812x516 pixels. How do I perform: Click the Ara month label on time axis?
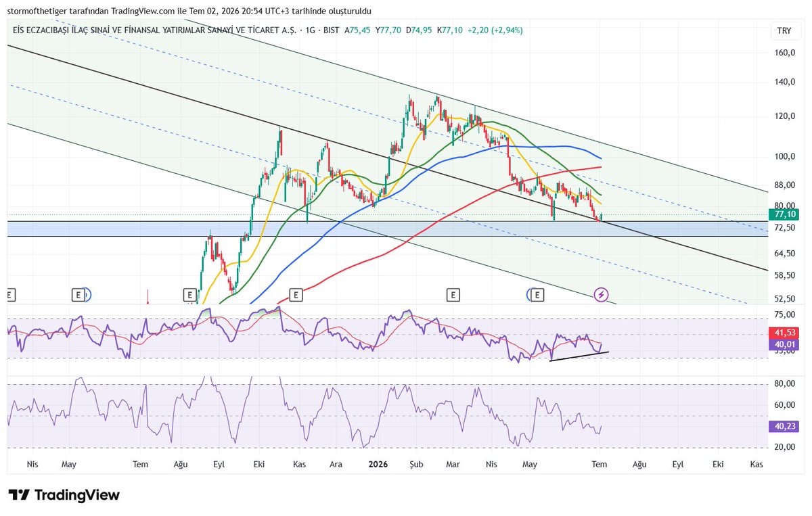[335, 465]
